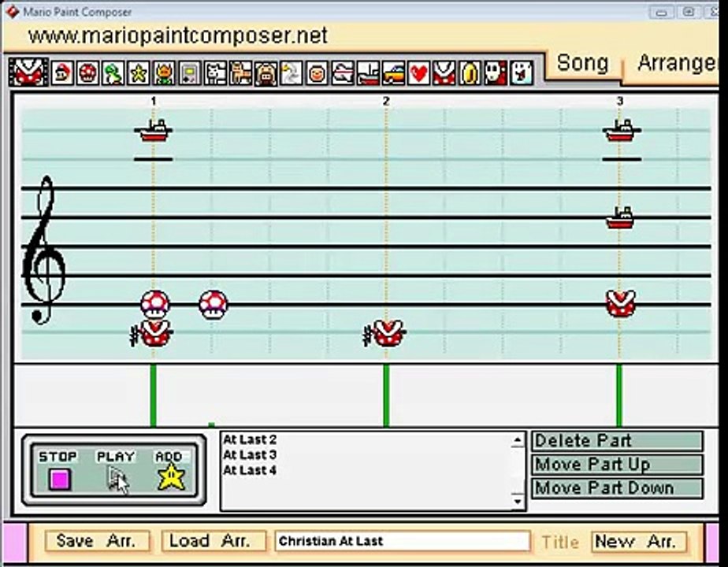Select 'At Last 2' in the parts list

[250, 439]
